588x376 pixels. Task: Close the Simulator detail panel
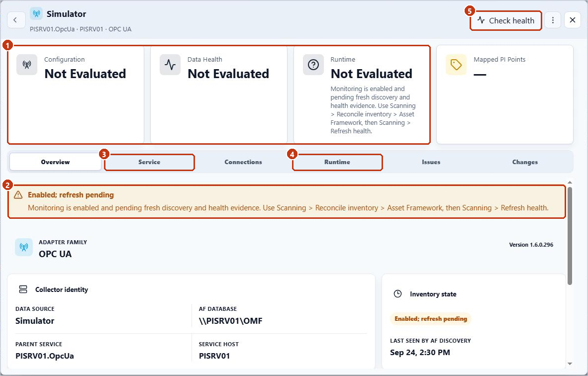click(x=572, y=20)
